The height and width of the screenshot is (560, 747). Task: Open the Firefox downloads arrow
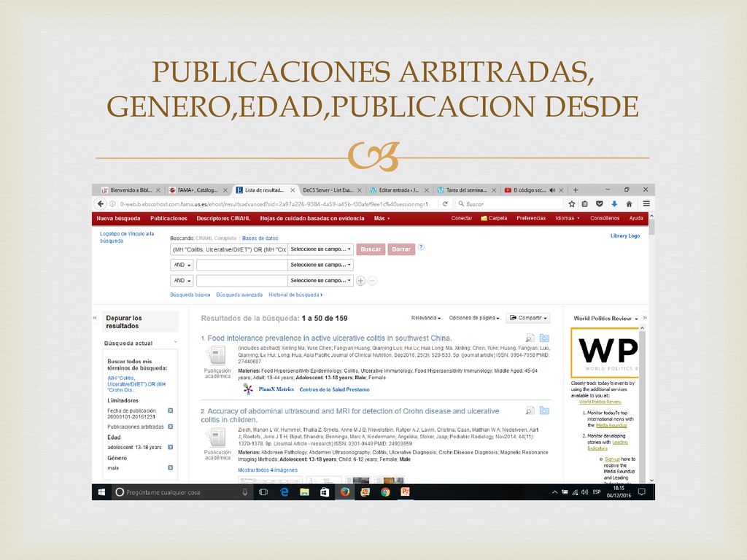(614, 204)
